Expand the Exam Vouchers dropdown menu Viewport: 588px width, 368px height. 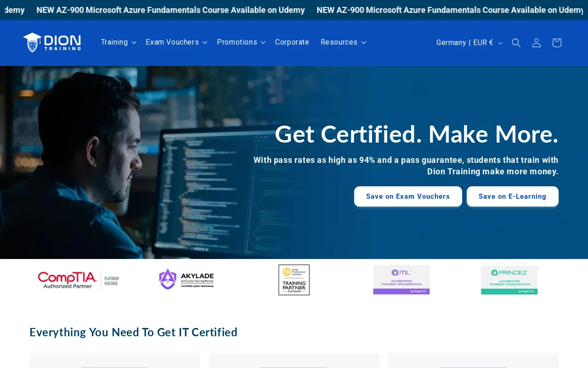point(176,42)
